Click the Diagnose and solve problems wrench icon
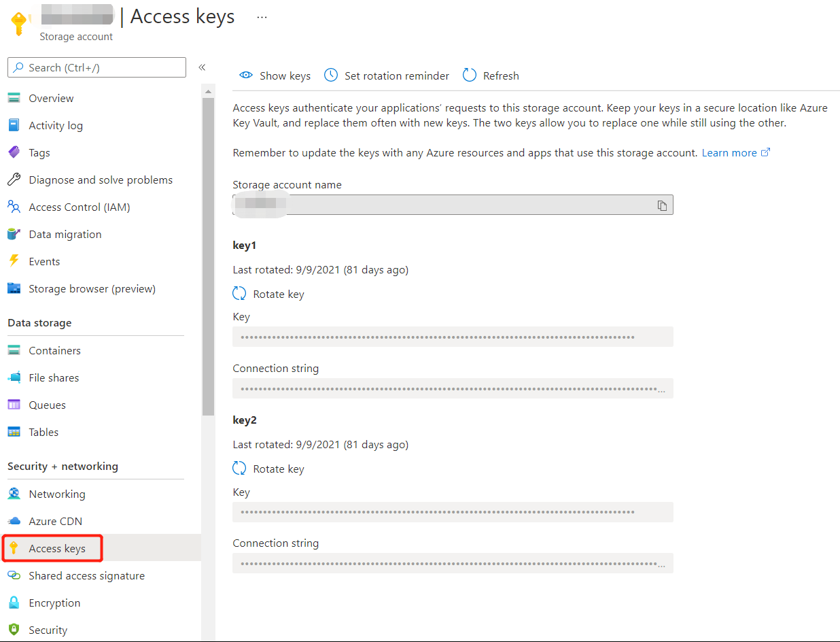The height and width of the screenshot is (642, 840). (14, 180)
